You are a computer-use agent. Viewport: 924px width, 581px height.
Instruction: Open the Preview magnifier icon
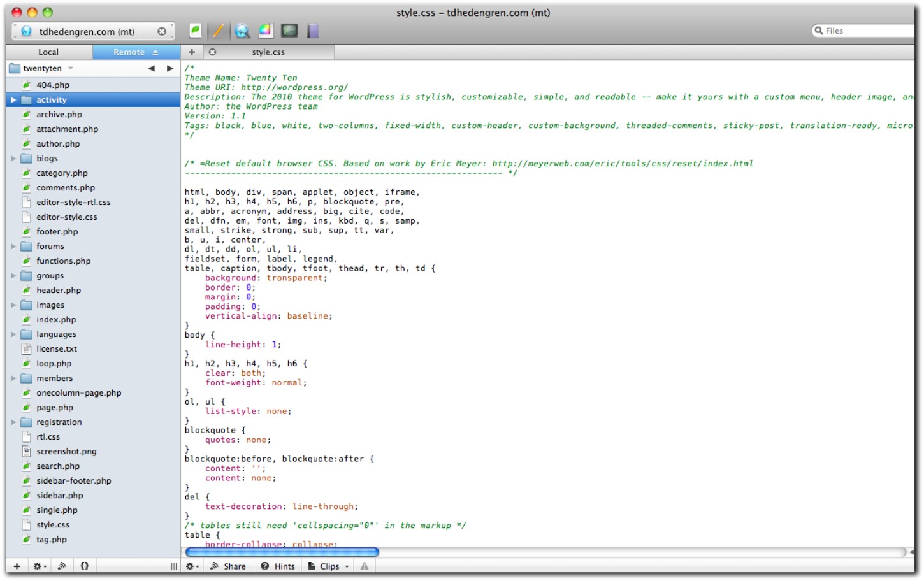[x=242, y=31]
